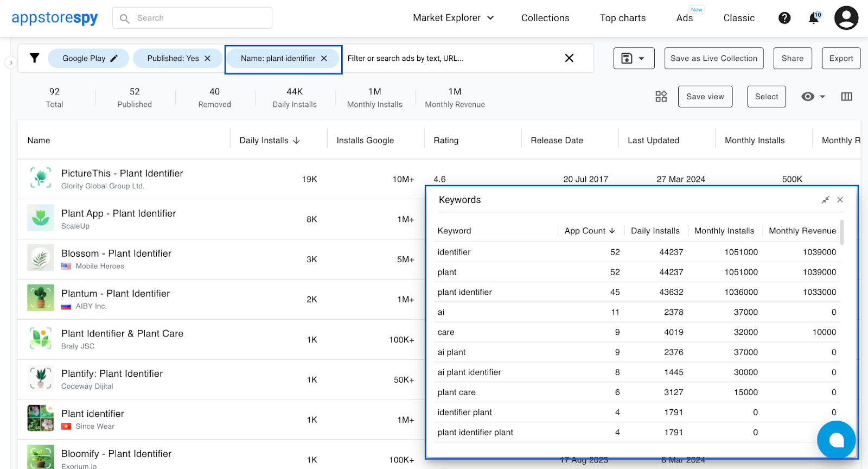This screenshot has width=868, height=469.
Task: Minimize the Keywords panel
Action: 825,200
